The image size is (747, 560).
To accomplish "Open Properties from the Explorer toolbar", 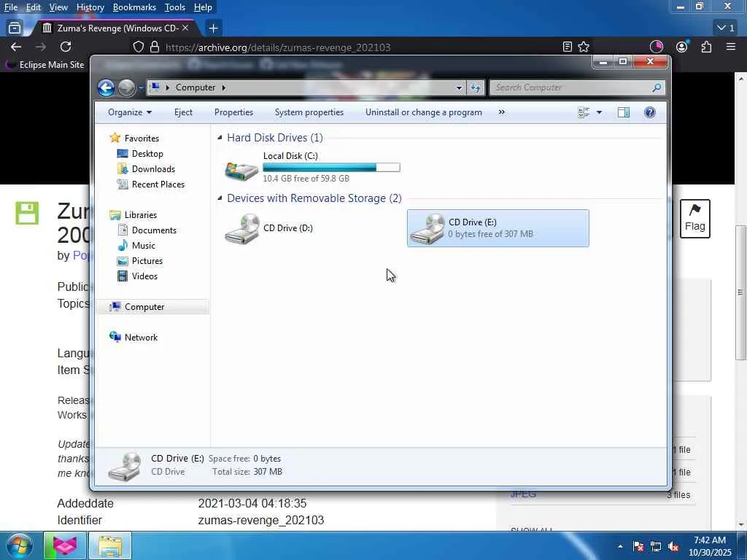I will coord(233,112).
